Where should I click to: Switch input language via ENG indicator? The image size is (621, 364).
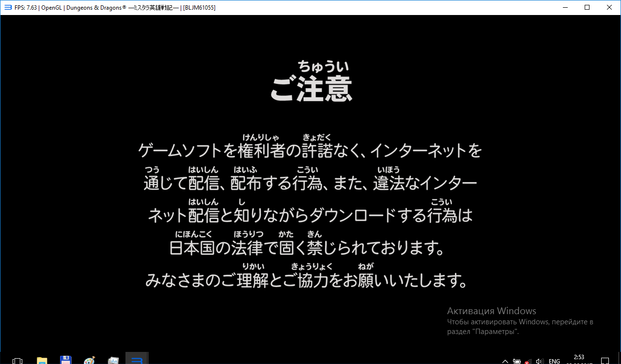click(554, 361)
